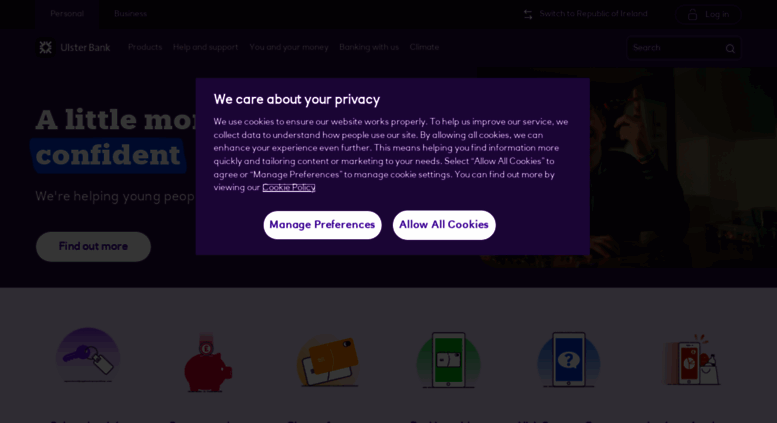Click the padlock Log in icon
Image resolution: width=777 pixels, height=423 pixels.
coord(692,14)
